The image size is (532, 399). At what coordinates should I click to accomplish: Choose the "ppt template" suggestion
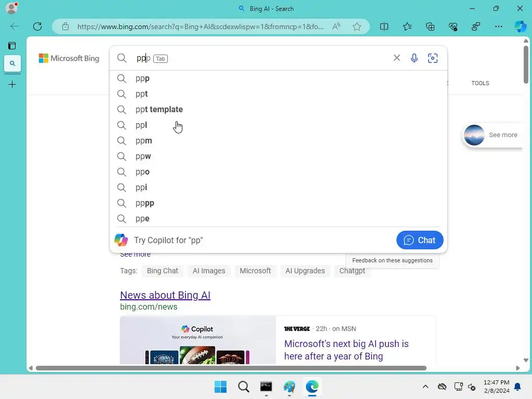[278, 110]
